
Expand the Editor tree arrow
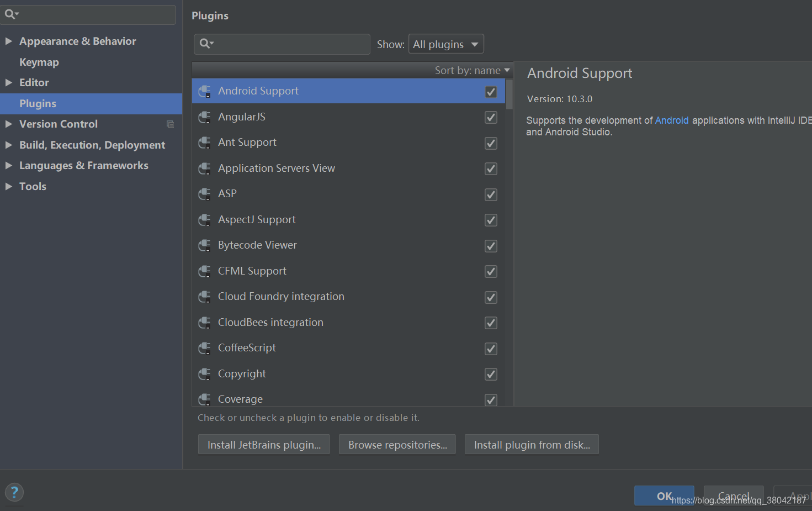click(9, 82)
